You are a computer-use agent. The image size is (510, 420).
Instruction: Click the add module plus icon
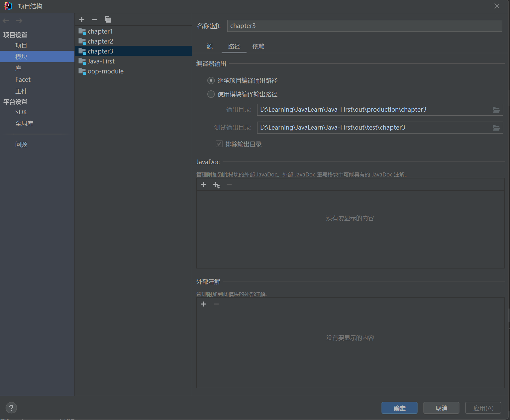(x=82, y=20)
